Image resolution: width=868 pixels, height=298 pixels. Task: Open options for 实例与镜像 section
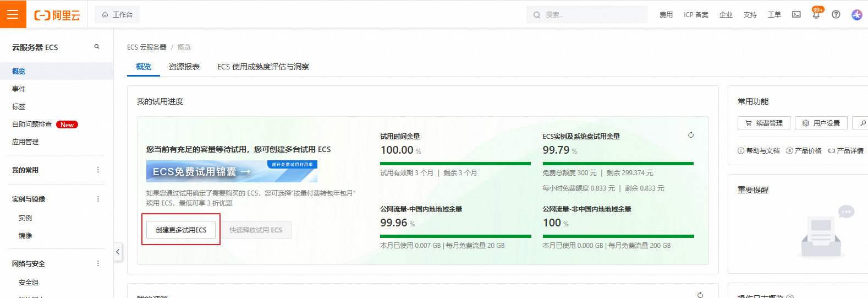coord(98,199)
